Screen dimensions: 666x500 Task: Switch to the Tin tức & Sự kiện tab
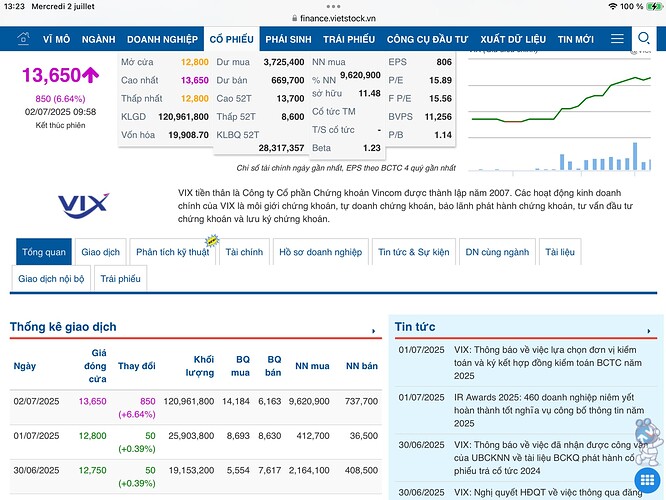(414, 252)
